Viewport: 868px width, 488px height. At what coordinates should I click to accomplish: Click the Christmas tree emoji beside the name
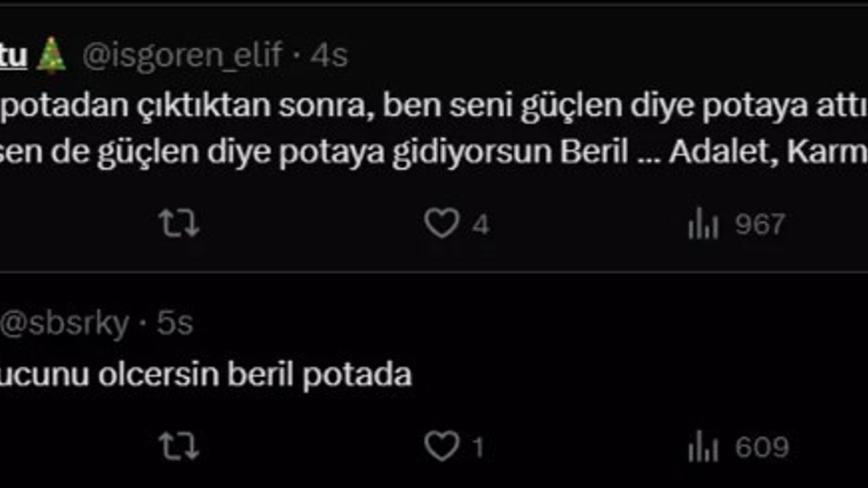[x=51, y=56]
